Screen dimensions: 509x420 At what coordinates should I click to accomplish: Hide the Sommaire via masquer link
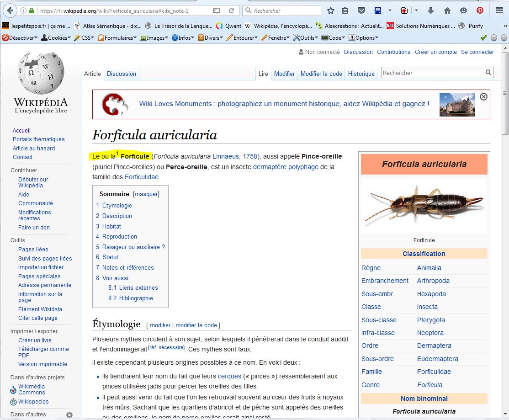coord(146,194)
